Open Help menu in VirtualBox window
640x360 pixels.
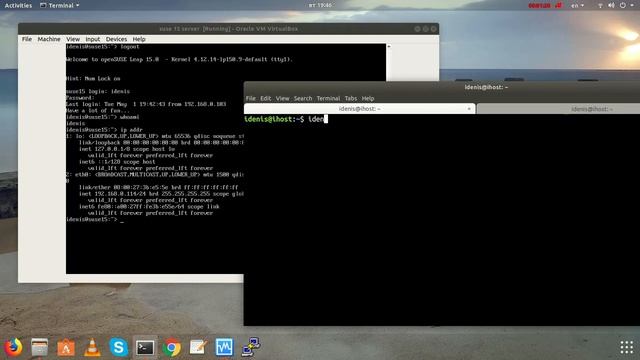pyautogui.click(x=139, y=39)
